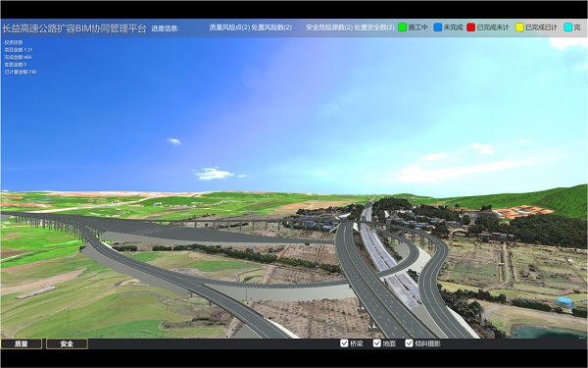
Task: Toggle the 桥梁 layer checkbox
Action: point(344,343)
